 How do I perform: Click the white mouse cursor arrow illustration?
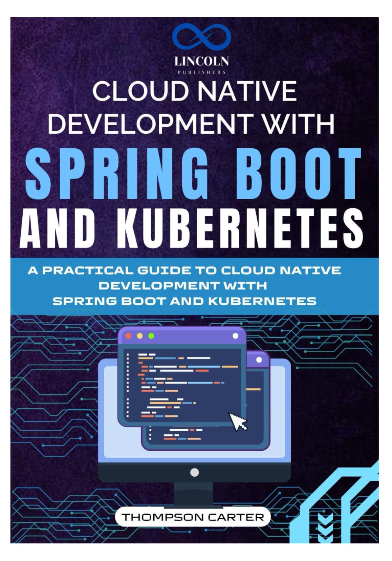[x=238, y=422]
